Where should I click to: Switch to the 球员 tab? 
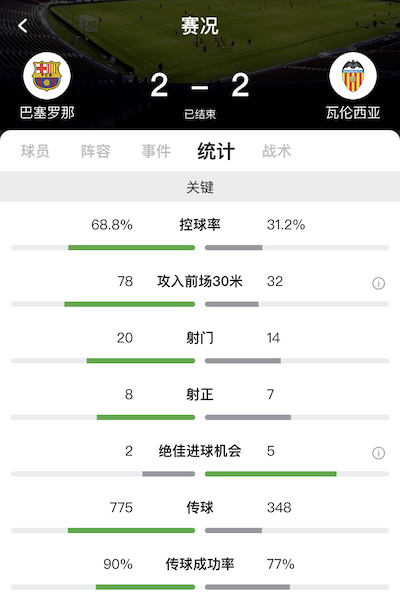35,151
